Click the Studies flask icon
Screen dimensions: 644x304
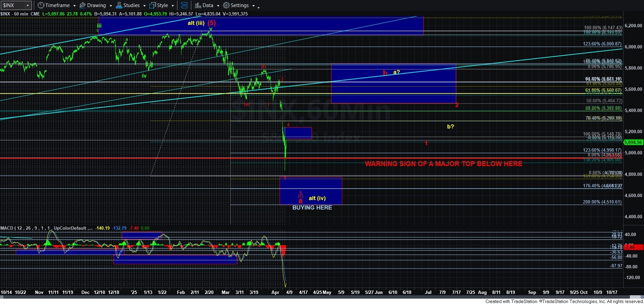click(x=119, y=5)
